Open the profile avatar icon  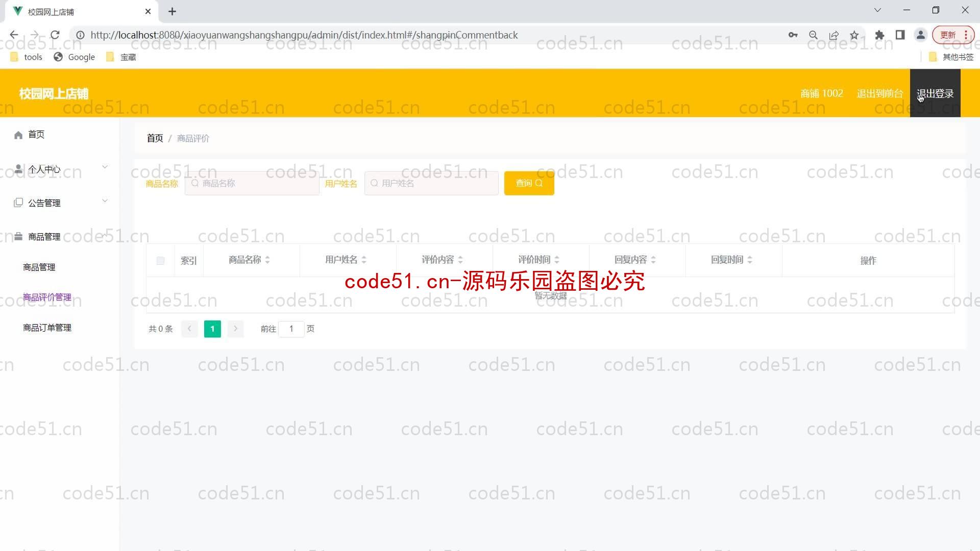pyautogui.click(x=920, y=35)
